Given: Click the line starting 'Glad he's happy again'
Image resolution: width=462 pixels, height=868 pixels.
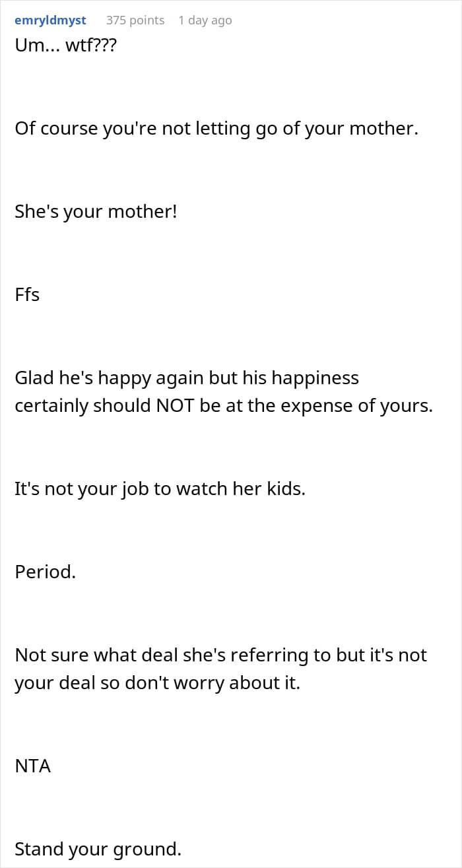Looking at the screenshot, I should click(x=187, y=378).
